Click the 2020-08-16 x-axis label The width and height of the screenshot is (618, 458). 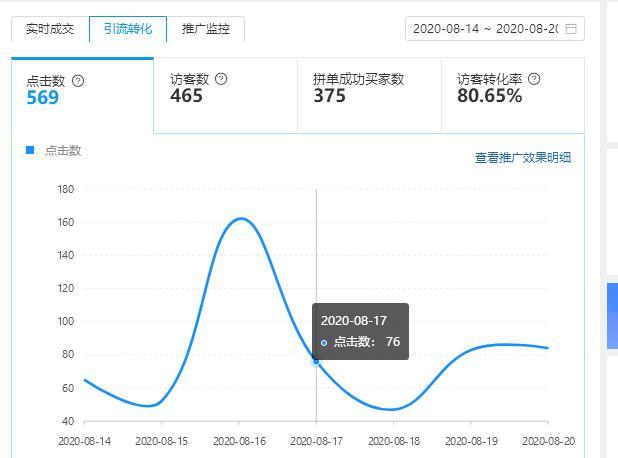tap(239, 441)
